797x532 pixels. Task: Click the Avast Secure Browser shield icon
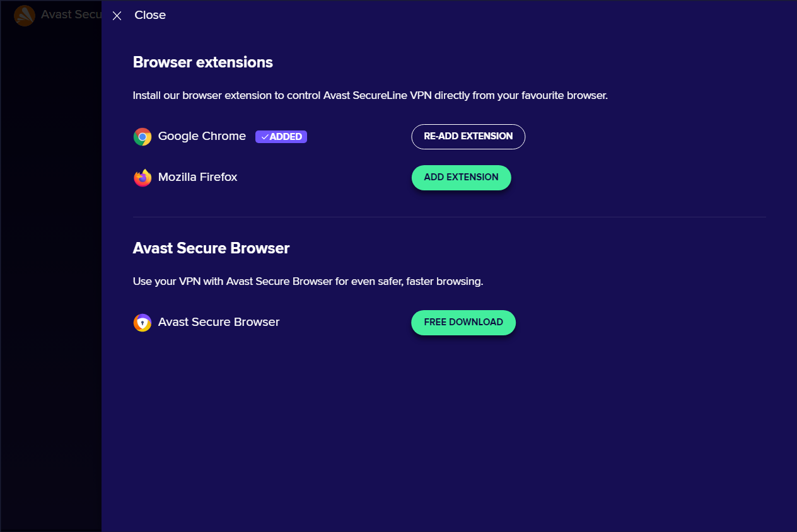click(143, 323)
